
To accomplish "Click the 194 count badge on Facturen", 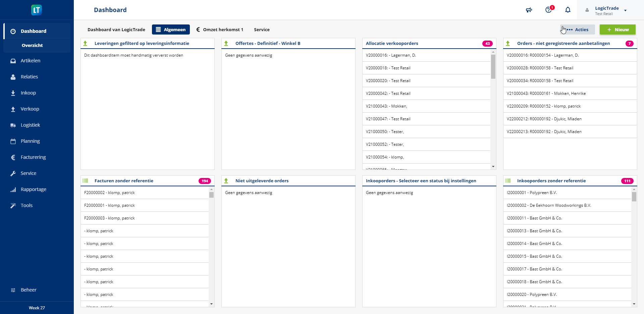I will pyautogui.click(x=205, y=181).
